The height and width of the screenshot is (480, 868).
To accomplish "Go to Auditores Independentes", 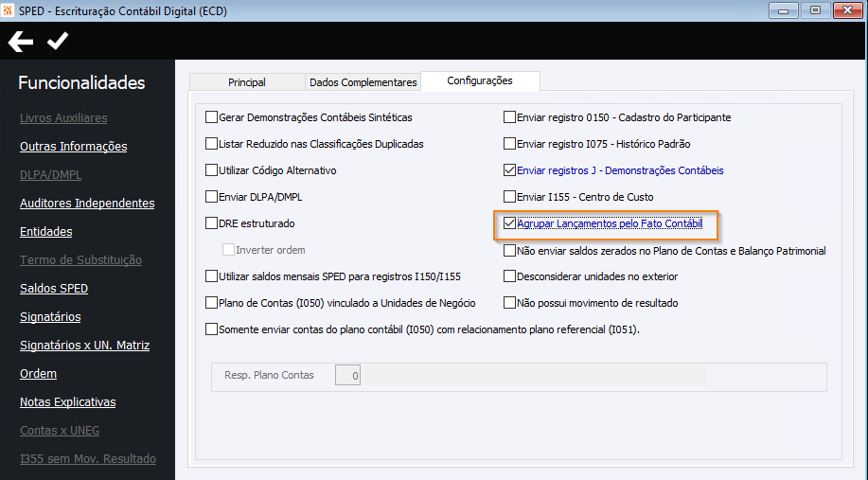I will point(87,204).
